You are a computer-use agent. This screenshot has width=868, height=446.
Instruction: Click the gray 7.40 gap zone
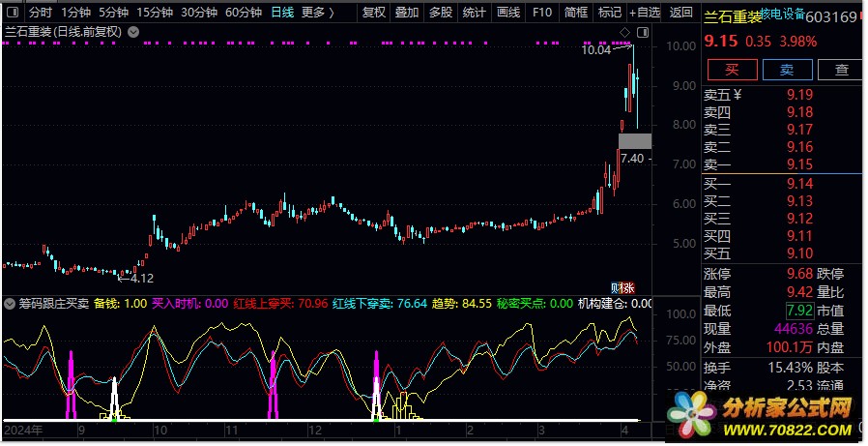635,140
